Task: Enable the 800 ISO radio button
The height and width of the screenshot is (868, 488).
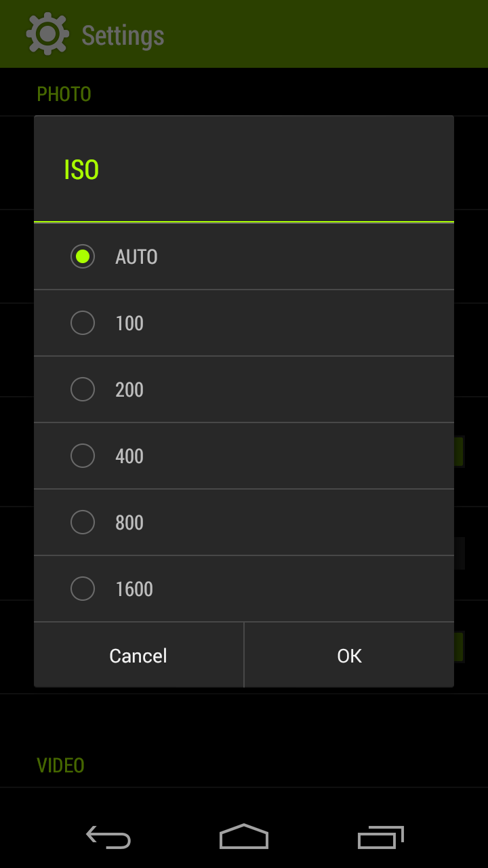Action: [83, 522]
